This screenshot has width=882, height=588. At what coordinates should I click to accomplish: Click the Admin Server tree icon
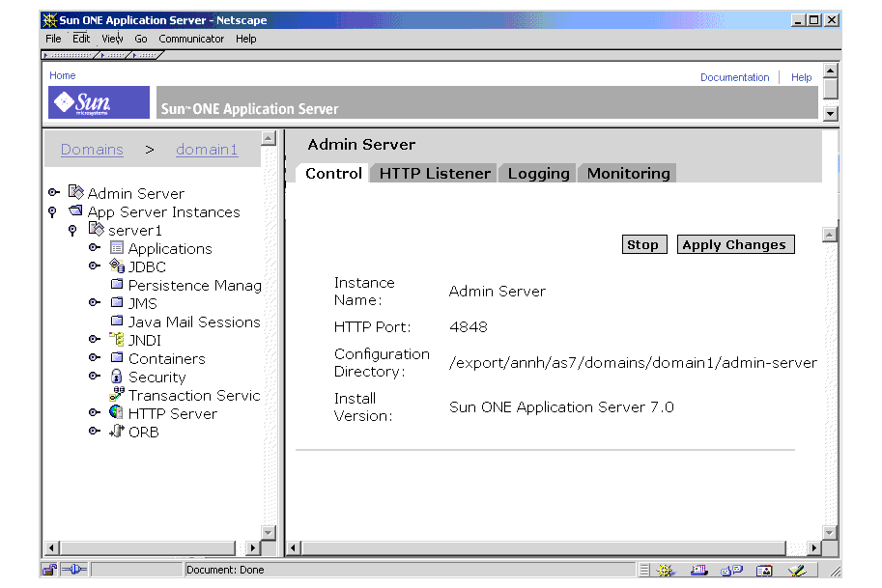(75, 192)
